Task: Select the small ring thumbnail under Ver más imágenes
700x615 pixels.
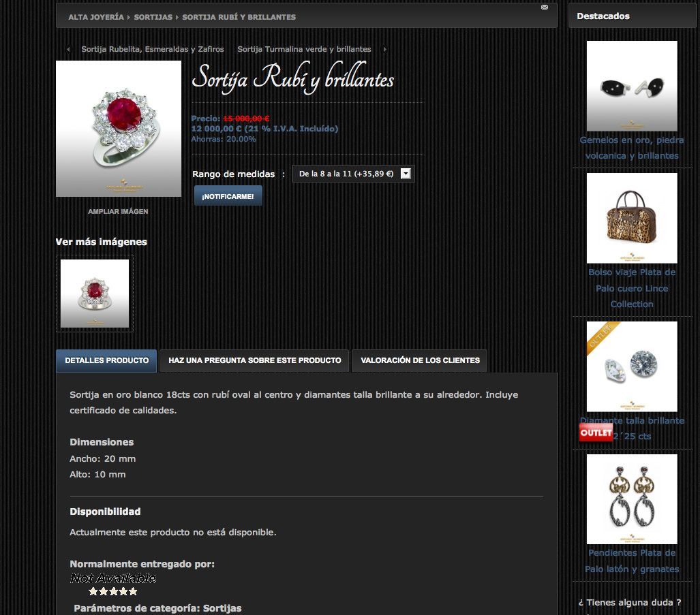Action: [95, 294]
